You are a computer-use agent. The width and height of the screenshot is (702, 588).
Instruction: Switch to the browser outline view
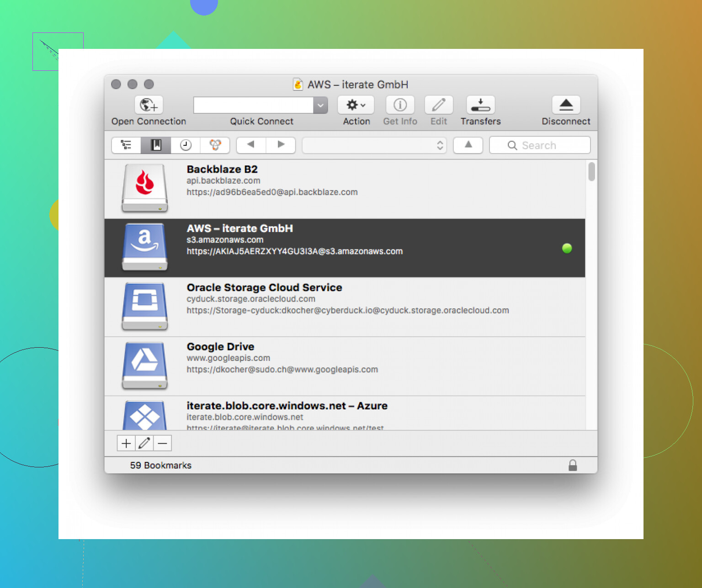click(x=126, y=145)
